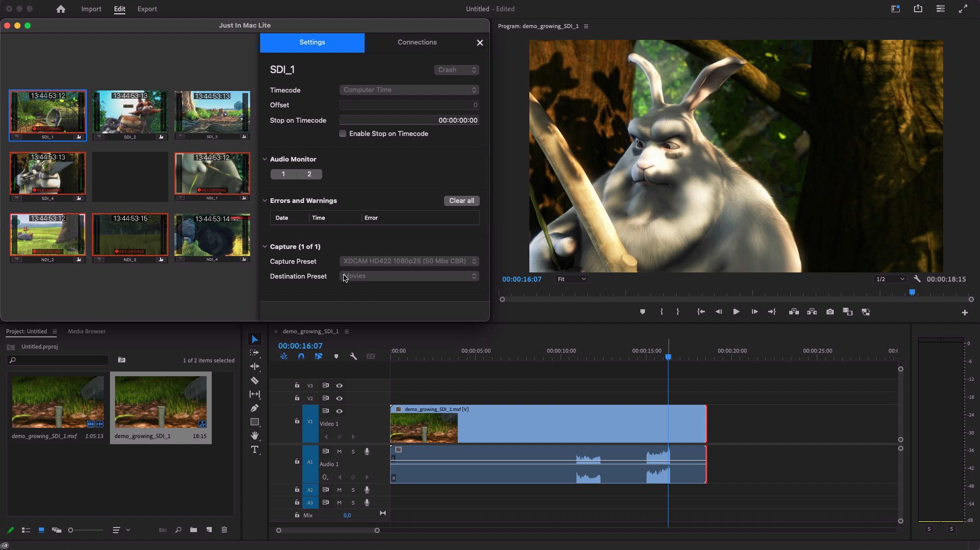Select the Hand tool
The height and width of the screenshot is (550, 980).
[255, 436]
